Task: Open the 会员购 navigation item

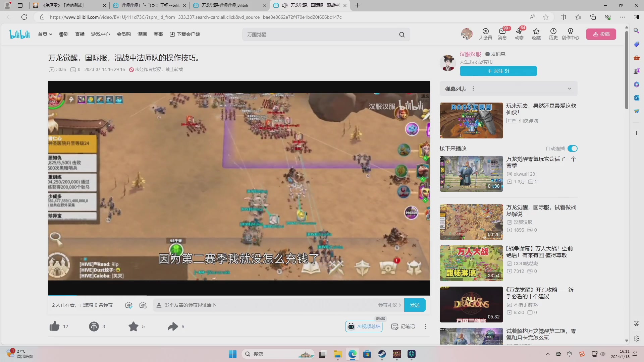Action: [124, 34]
